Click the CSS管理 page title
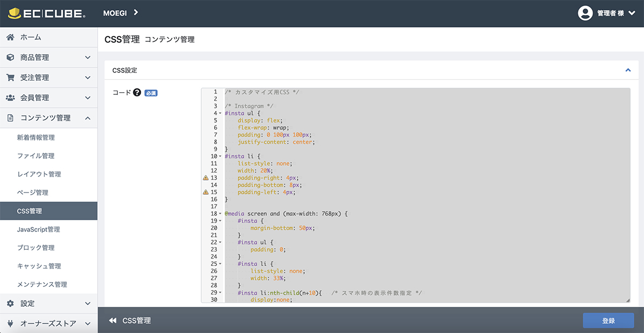Screen dimensions: 644x333 (122, 39)
